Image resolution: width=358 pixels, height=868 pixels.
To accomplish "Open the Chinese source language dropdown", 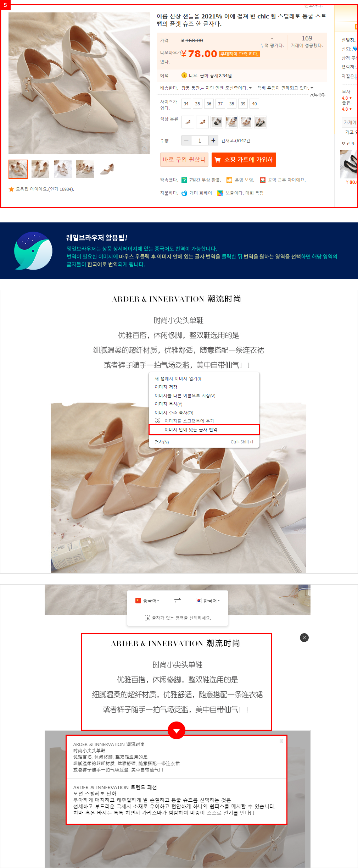I will click(x=148, y=601).
